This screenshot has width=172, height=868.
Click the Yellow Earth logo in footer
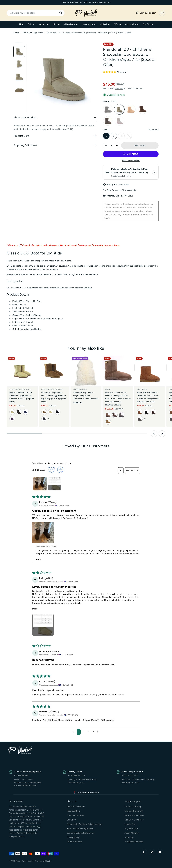(20, 750)
